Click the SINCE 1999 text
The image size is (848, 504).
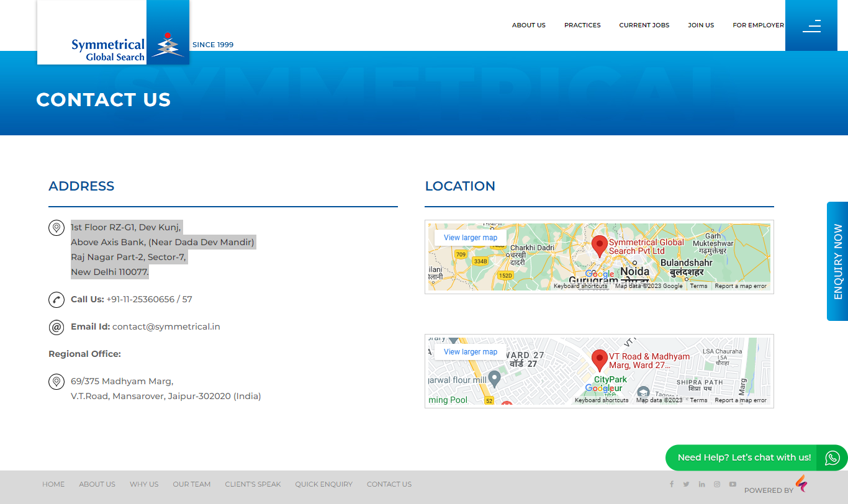(x=213, y=45)
